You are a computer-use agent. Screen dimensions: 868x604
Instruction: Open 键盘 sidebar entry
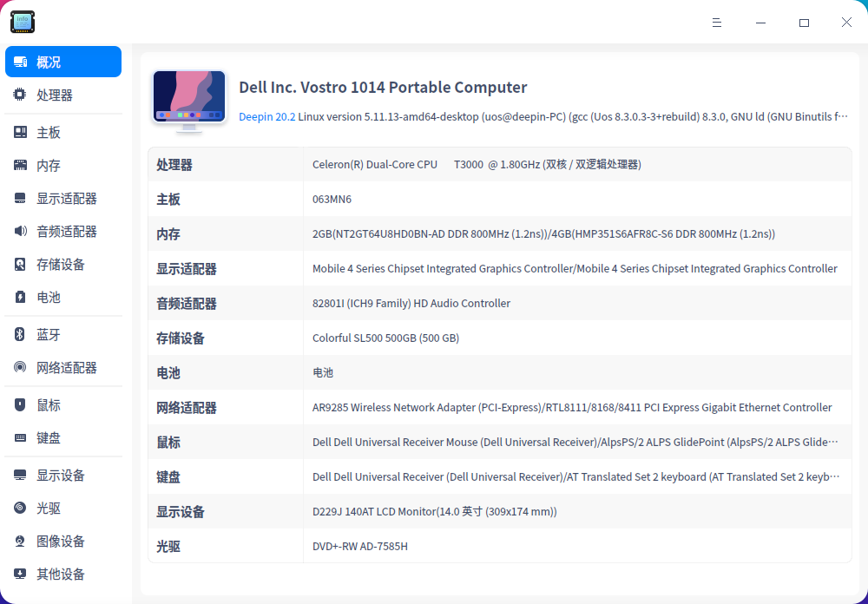point(63,438)
